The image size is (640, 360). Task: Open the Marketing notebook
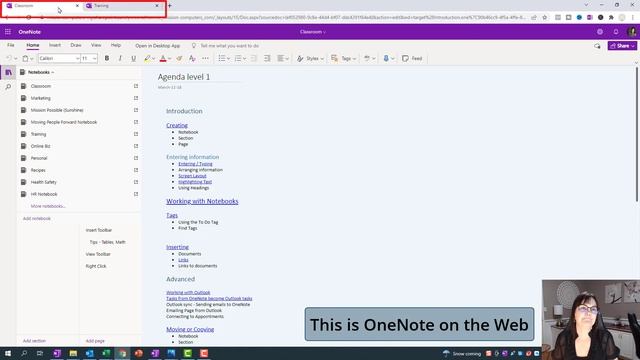pos(40,98)
